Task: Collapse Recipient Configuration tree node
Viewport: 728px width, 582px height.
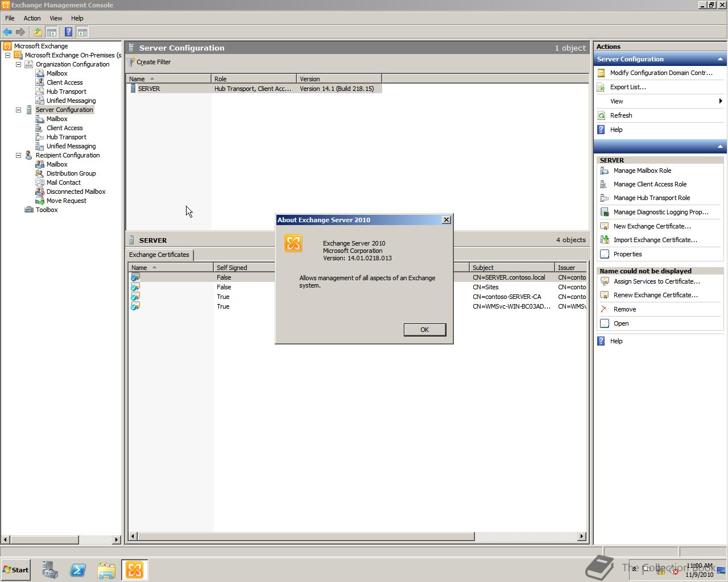Action: point(18,155)
